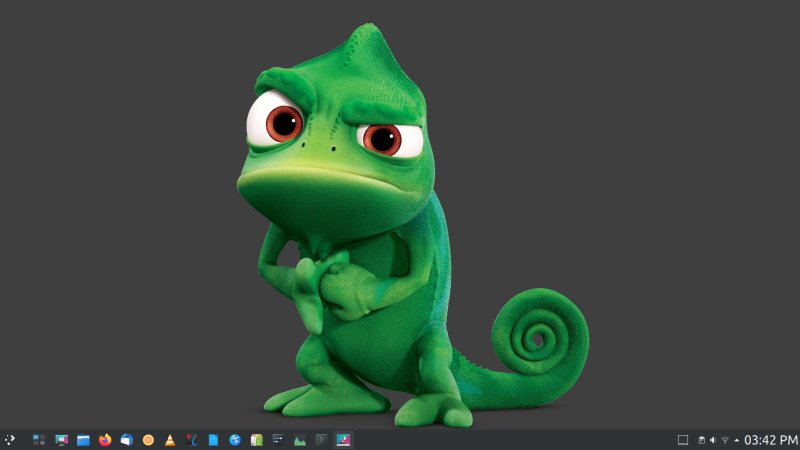Click the Show Desktop square icon
This screenshot has height=450, width=800.
click(x=683, y=440)
